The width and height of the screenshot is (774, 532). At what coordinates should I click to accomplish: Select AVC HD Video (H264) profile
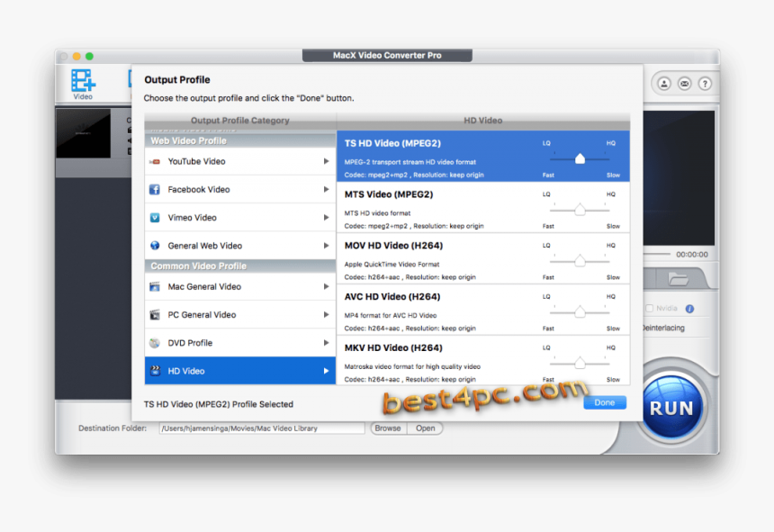pyautogui.click(x=483, y=310)
